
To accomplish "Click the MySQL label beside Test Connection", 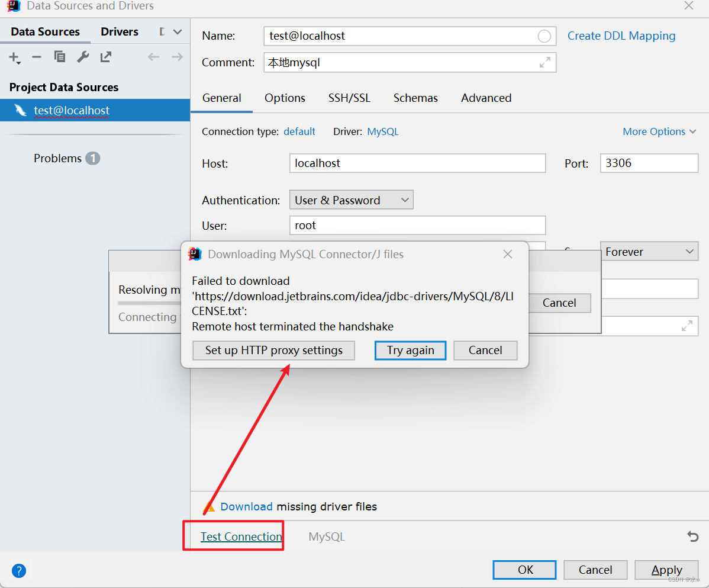I will tap(327, 536).
